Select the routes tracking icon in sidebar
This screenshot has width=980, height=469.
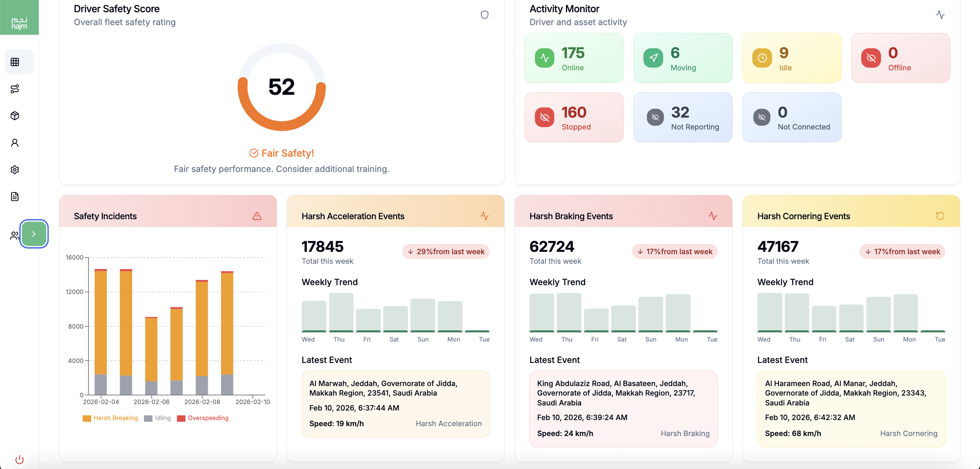14,89
